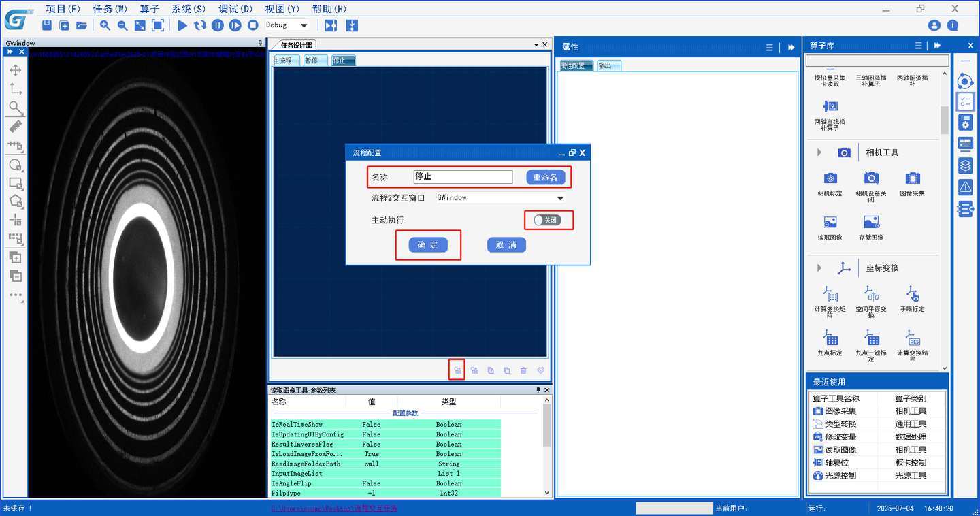This screenshot has width=980, height=516.
Task: Toggle the 主动执行 switch showing 关闭
Action: point(548,220)
